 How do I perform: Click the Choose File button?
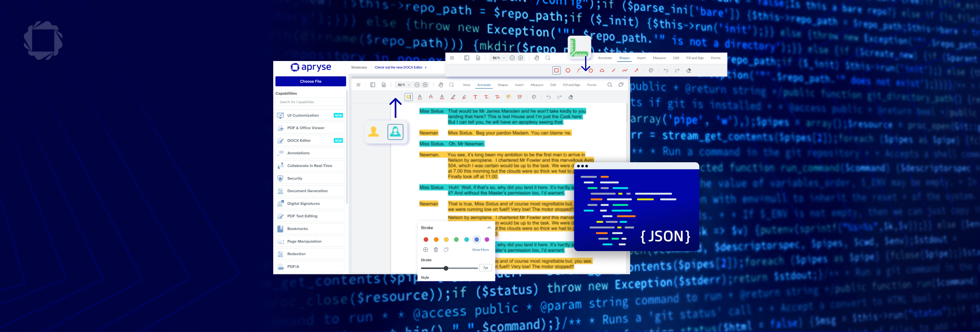click(x=311, y=81)
